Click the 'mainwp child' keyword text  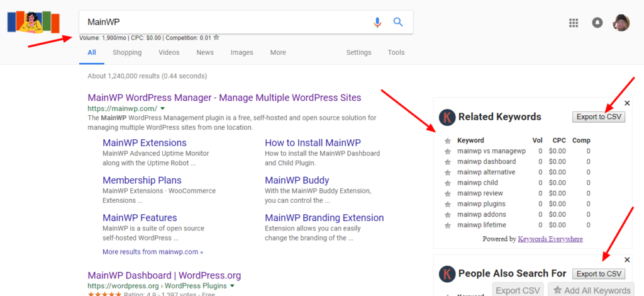click(x=478, y=183)
